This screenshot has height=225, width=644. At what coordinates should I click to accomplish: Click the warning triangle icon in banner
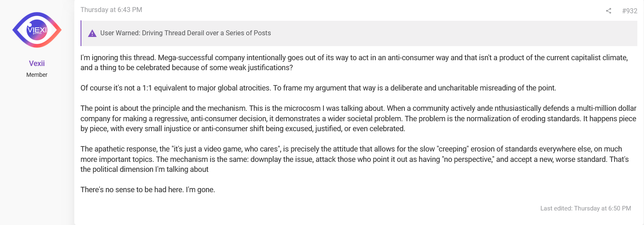point(92,33)
